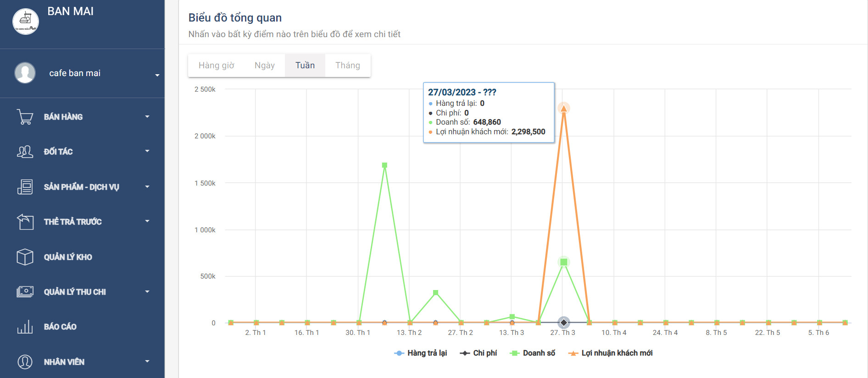Click the shopping cart Bán hàng icon
This screenshot has width=868, height=378.
pos(25,117)
